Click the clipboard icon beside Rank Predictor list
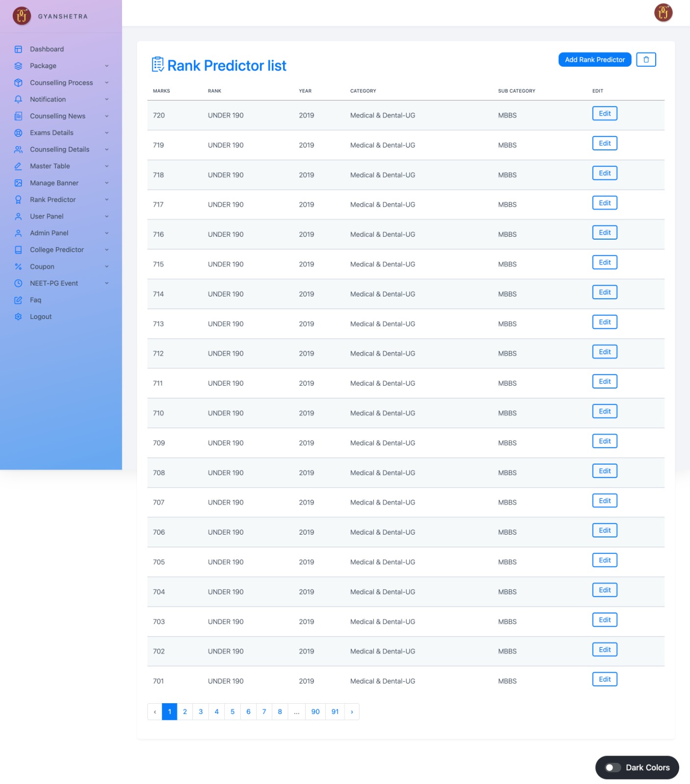The width and height of the screenshot is (690, 784). (x=158, y=64)
